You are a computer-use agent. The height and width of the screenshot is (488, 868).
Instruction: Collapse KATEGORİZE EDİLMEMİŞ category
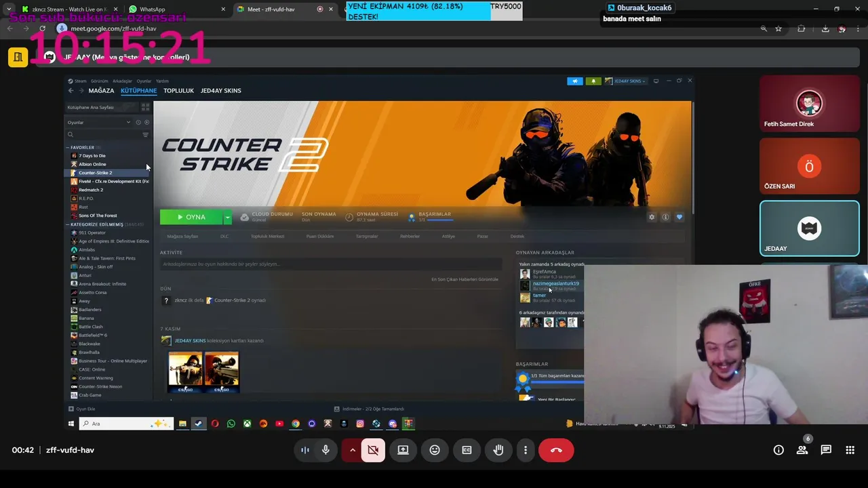pos(68,224)
